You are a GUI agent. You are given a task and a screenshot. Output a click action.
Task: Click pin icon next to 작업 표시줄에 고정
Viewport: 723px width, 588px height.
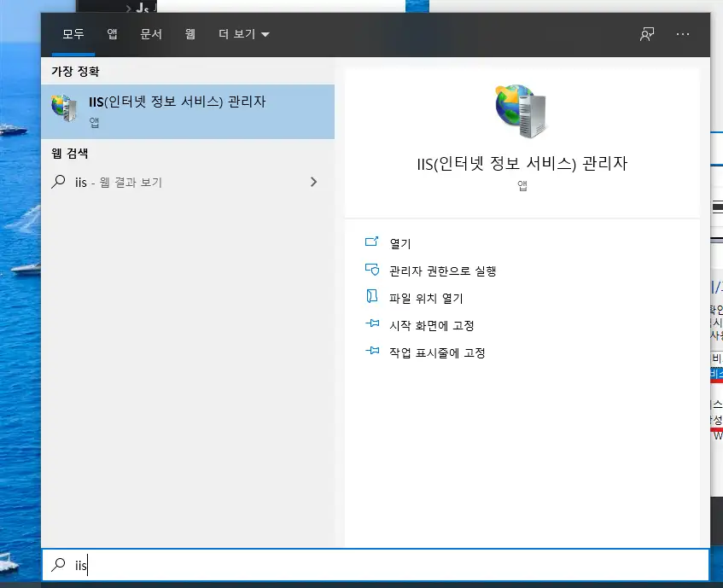pos(372,351)
